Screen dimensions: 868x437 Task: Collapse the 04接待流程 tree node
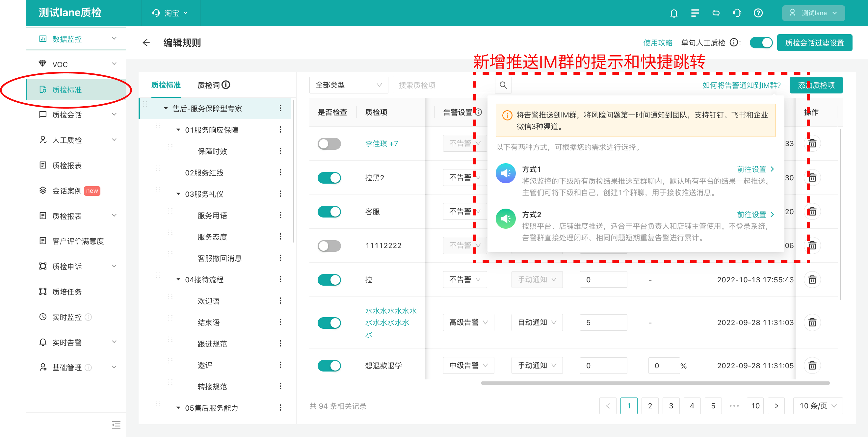pos(178,279)
